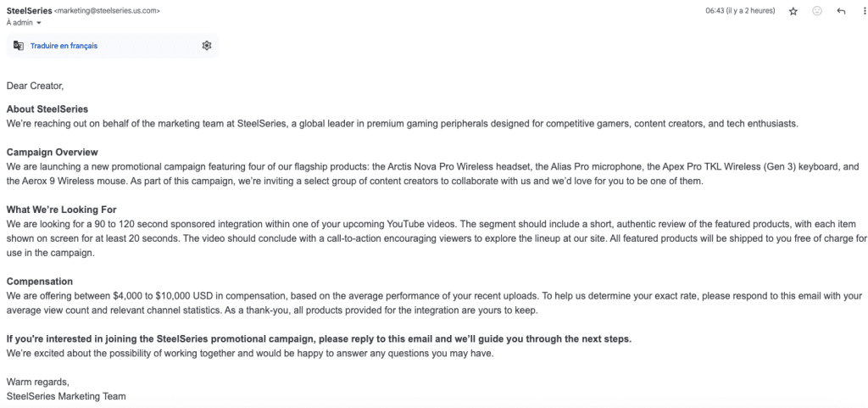The image size is (868, 408).
Task: Click the À admin recipient text
Action: pyautogui.click(x=20, y=23)
